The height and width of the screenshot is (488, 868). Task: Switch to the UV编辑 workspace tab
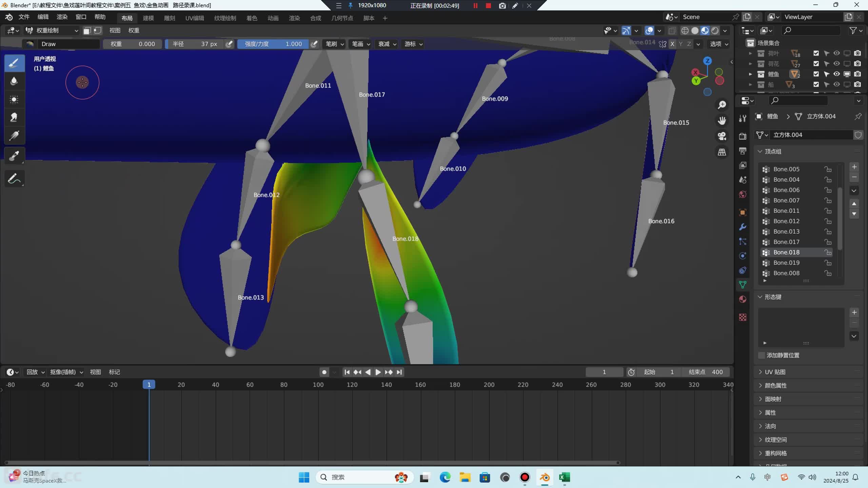coord(195,18)
